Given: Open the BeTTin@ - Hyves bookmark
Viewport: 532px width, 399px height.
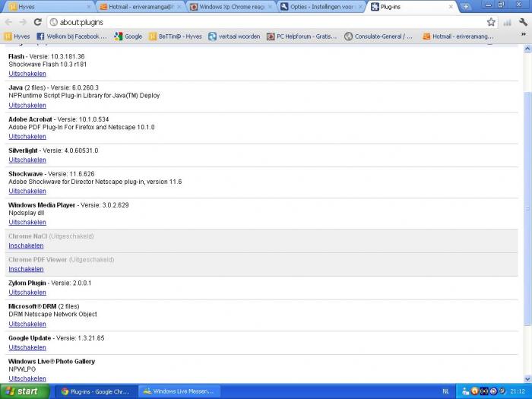Looking at the screenshot, I should click(175, 36).
